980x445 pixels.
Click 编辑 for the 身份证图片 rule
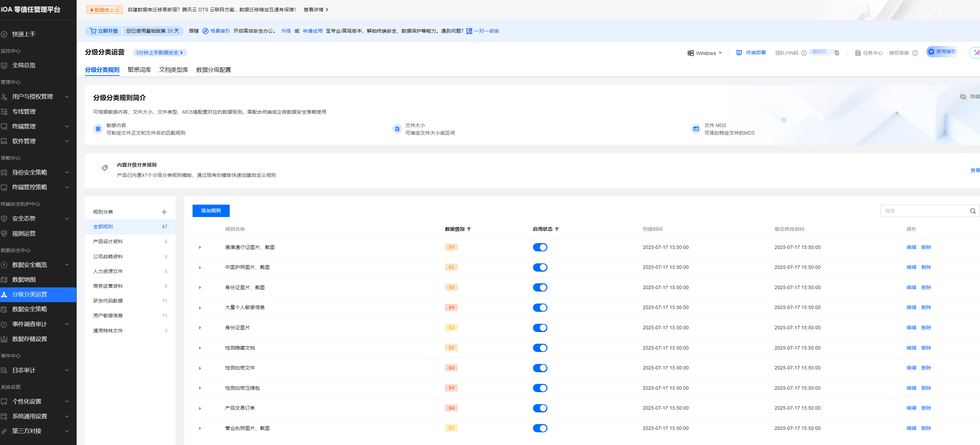pyautogui.click(x=911, y=328)
